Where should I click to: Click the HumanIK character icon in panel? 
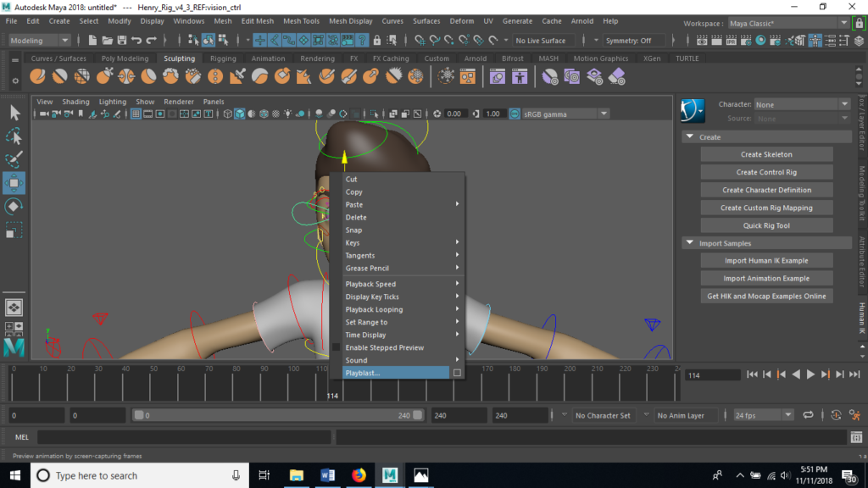(692, 111)
